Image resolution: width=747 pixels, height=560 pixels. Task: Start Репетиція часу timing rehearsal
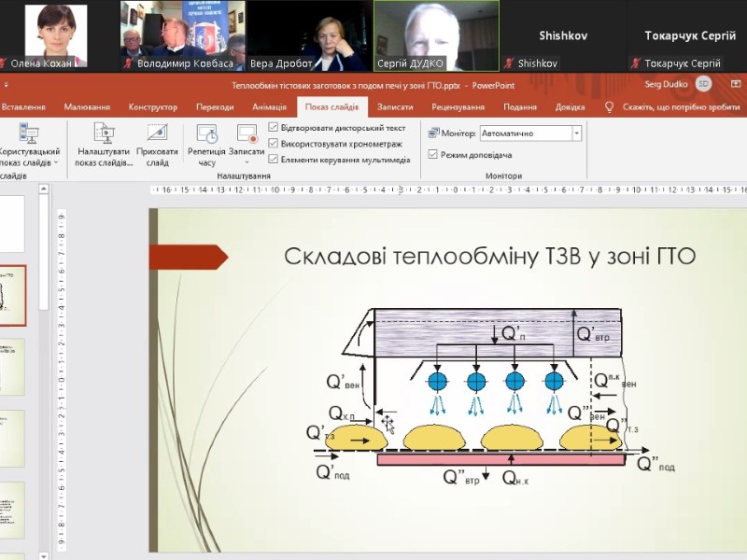tap(206, 133)
